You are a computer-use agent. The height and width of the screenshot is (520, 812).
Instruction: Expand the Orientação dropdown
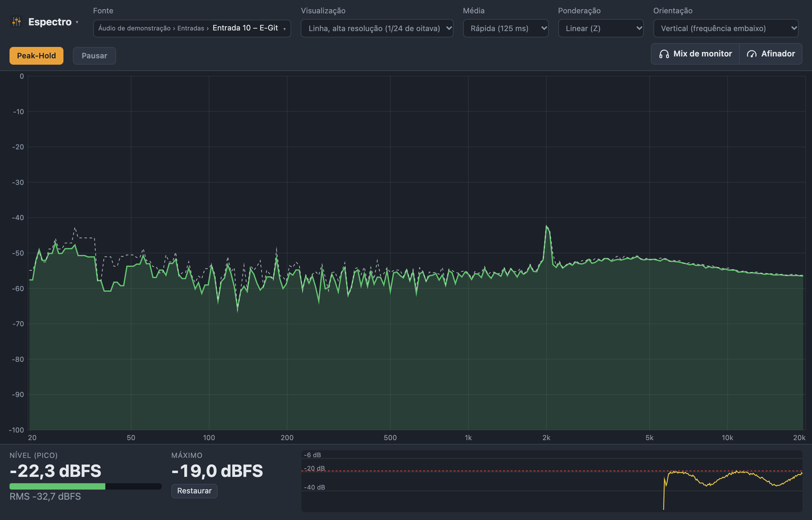726,28
